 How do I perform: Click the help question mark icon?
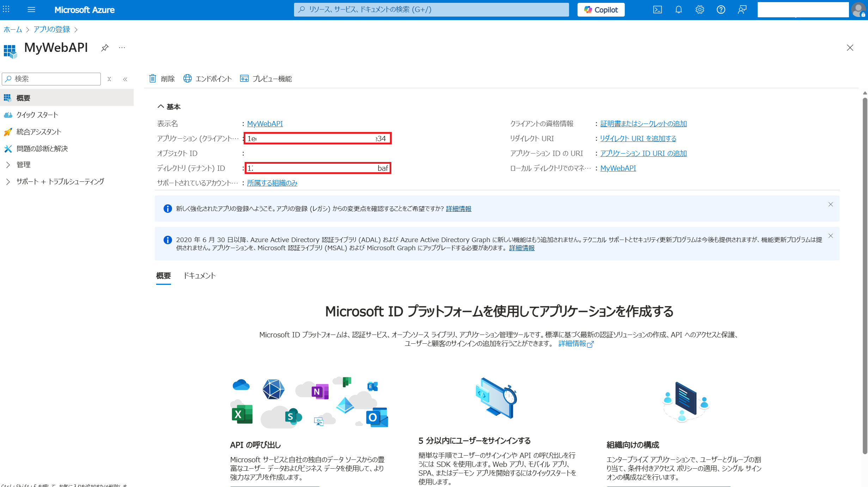721,10
